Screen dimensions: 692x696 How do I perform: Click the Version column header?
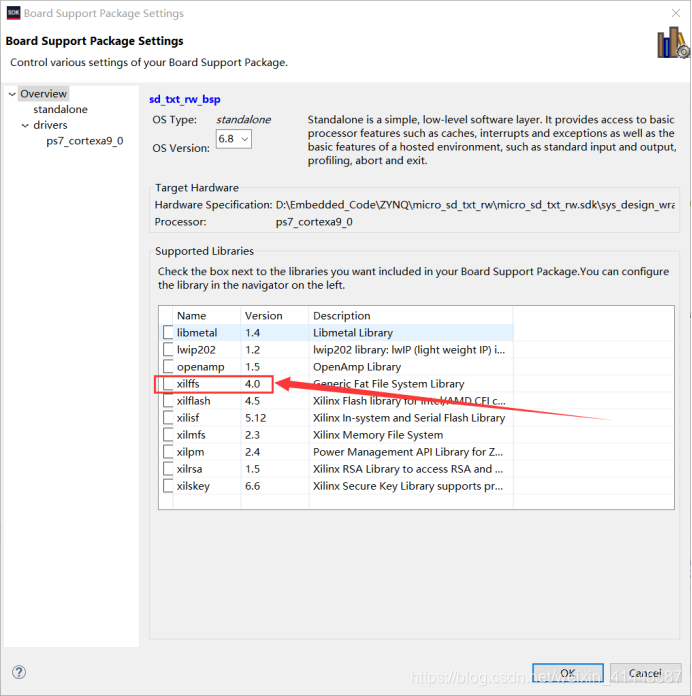(275, 316)
